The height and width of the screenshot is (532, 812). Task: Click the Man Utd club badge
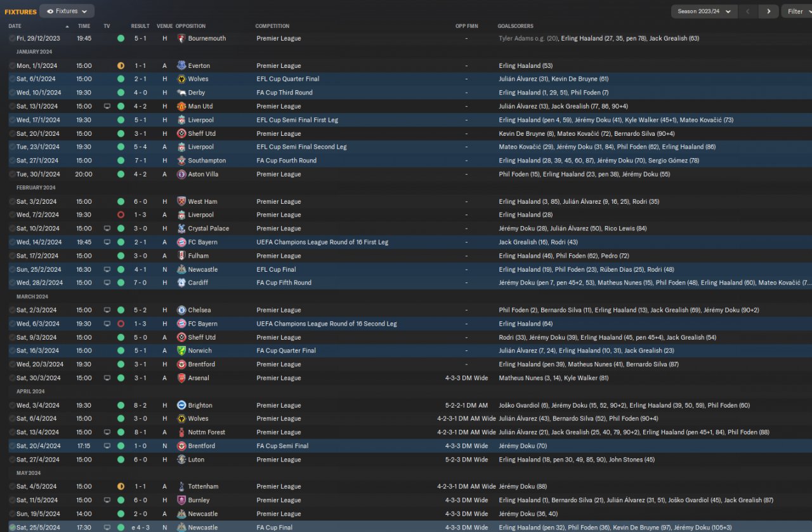tap(181, 107)
